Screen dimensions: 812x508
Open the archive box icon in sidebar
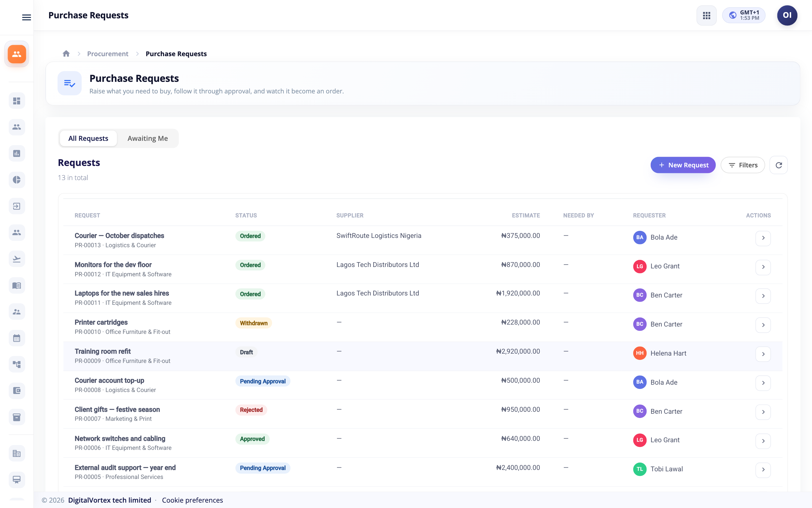[x=17, y=417]
